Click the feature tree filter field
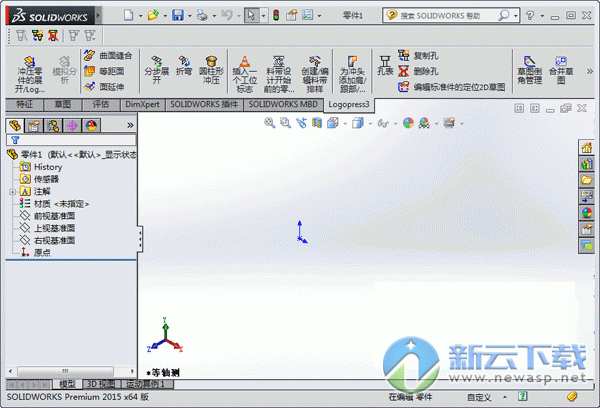 click(x=71, y=140)
